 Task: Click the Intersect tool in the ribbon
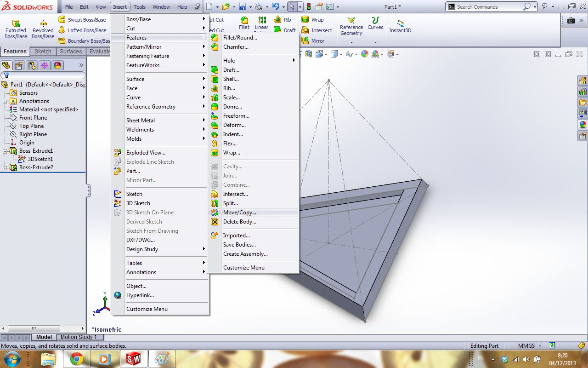[317, 30]
